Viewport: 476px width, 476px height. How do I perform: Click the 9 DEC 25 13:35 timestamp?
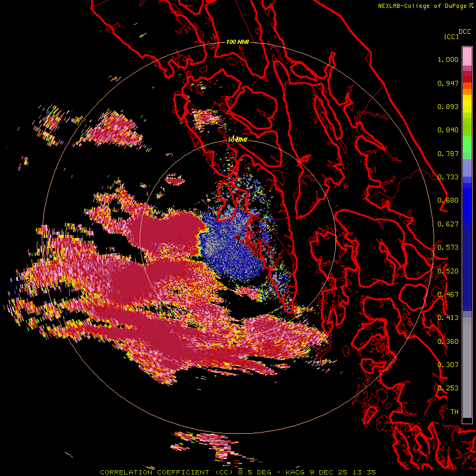(343, 472)
